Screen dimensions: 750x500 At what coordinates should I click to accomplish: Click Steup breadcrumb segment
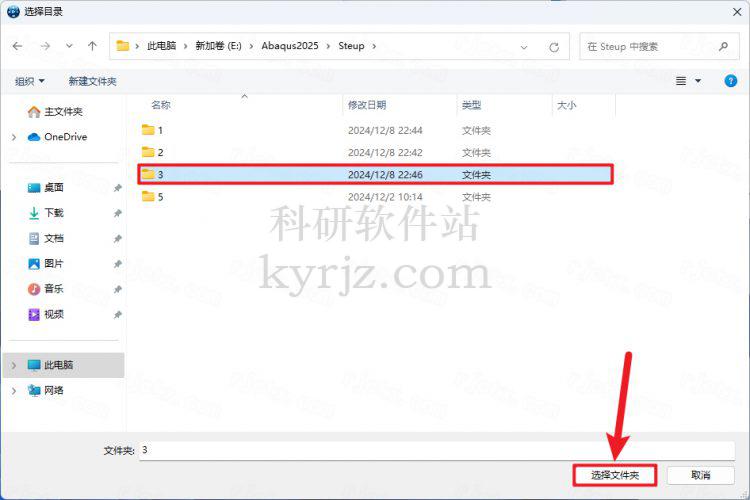coord(351,46)
